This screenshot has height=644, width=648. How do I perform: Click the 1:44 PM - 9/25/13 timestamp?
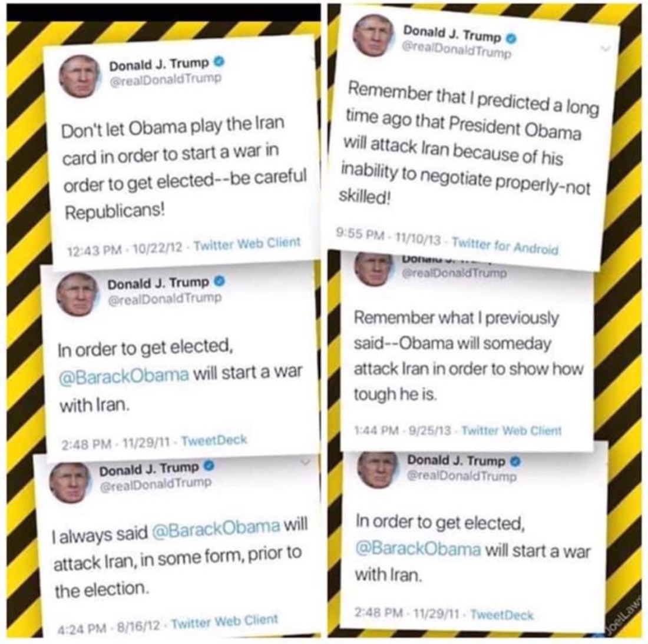402,430
